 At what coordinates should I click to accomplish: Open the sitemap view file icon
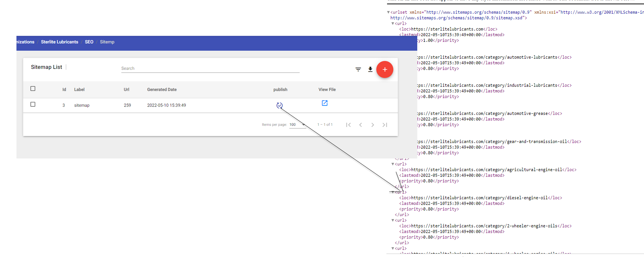[x=324, y=103]
